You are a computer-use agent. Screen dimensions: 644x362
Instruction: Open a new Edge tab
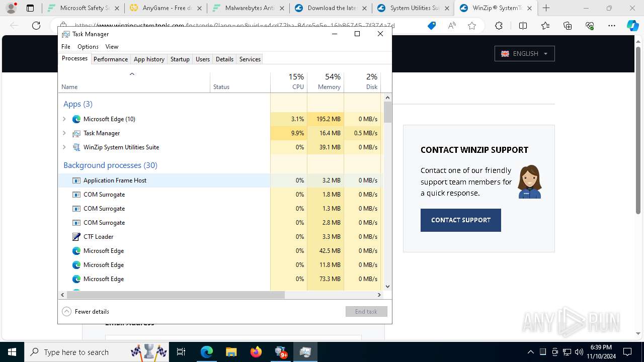(546, 8)
